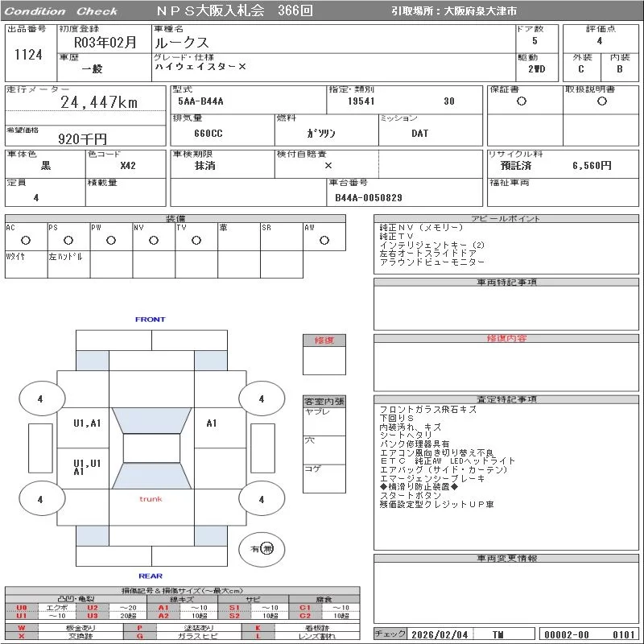
Task: Select the rear window shape above trunk
Action: point(151,477)
